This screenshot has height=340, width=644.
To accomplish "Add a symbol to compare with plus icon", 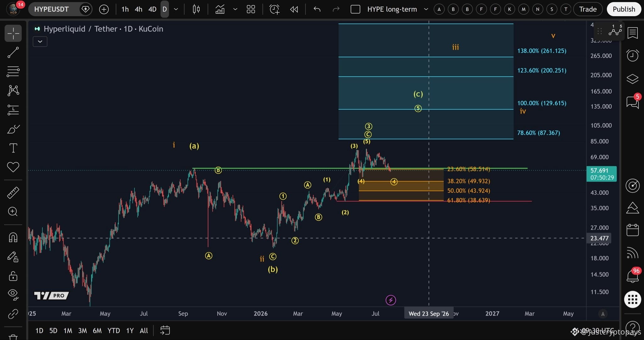I will click(104, 9).
